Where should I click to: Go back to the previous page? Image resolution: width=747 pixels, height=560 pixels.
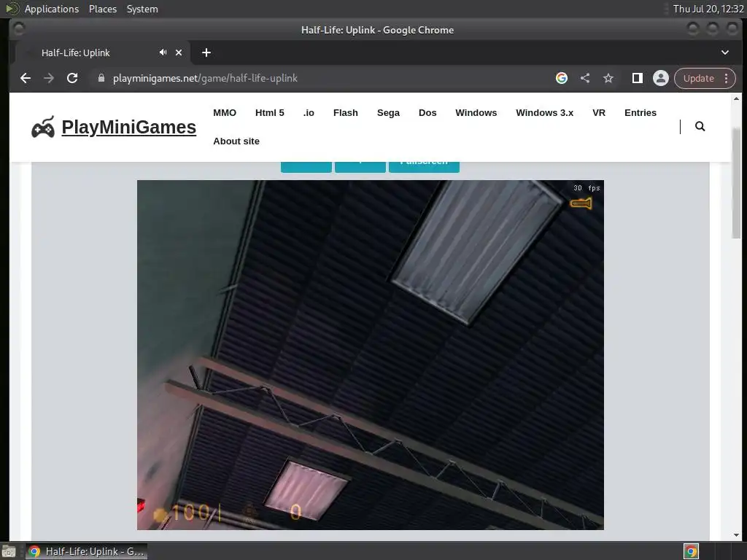[26, 78]
